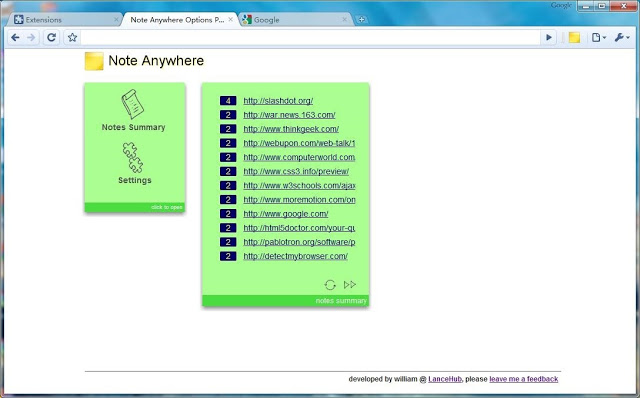Open a new tab with the plus button
The height and width of the screenshot is (398, 640).
[361, 20]
